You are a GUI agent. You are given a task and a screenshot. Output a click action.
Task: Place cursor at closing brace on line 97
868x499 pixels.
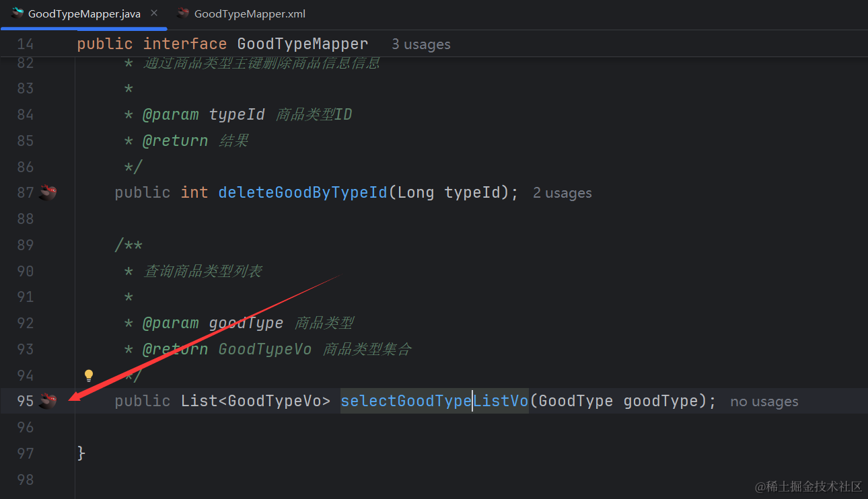[x=81, y=453]
